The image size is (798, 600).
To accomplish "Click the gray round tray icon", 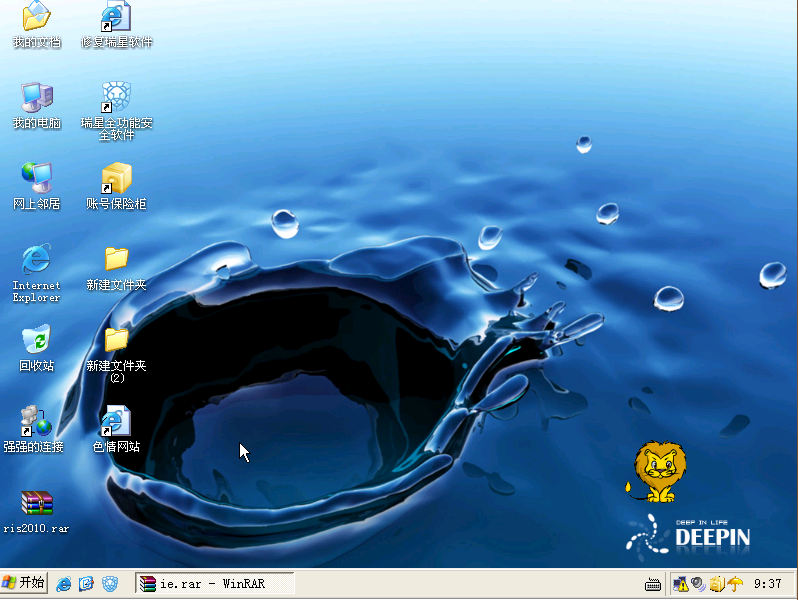I will pos(698,584).
